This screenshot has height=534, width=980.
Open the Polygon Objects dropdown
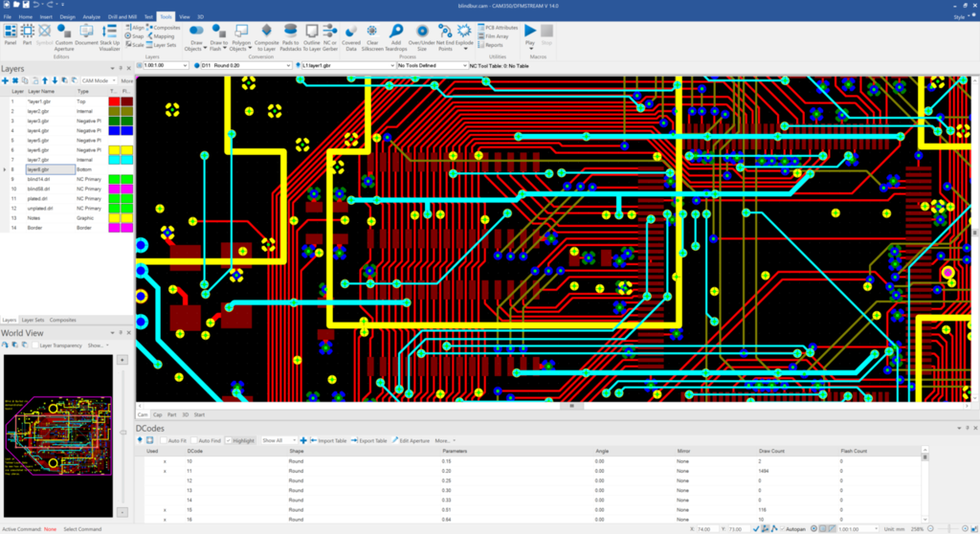click(240, 37)
